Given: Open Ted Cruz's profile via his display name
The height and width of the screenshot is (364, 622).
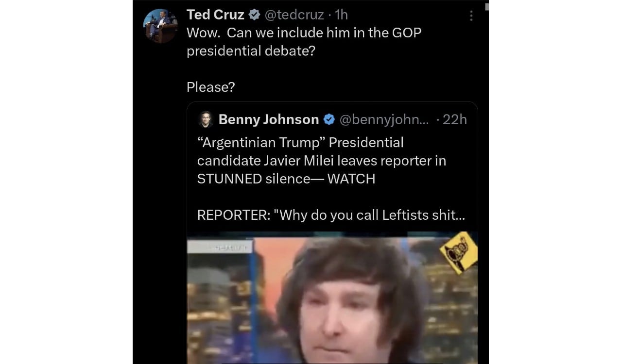Looking at the screenshot, I should coord(215,15).
